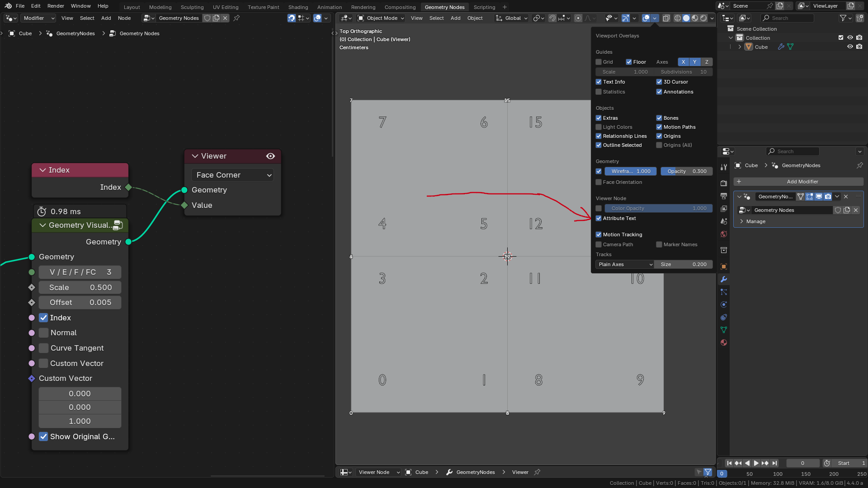Expand Cube in outliner

tap(740, 47)
